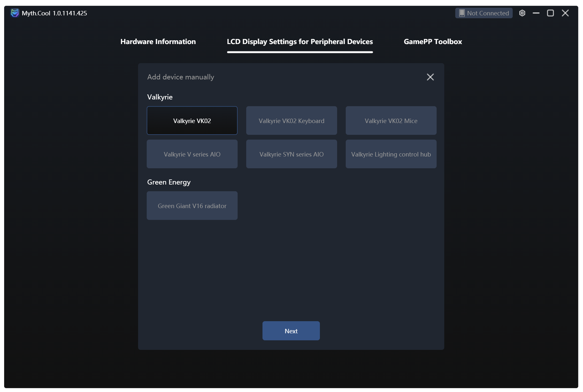Choose Valkyrie VK02 Keyboard device

click(x=291, y=121)
